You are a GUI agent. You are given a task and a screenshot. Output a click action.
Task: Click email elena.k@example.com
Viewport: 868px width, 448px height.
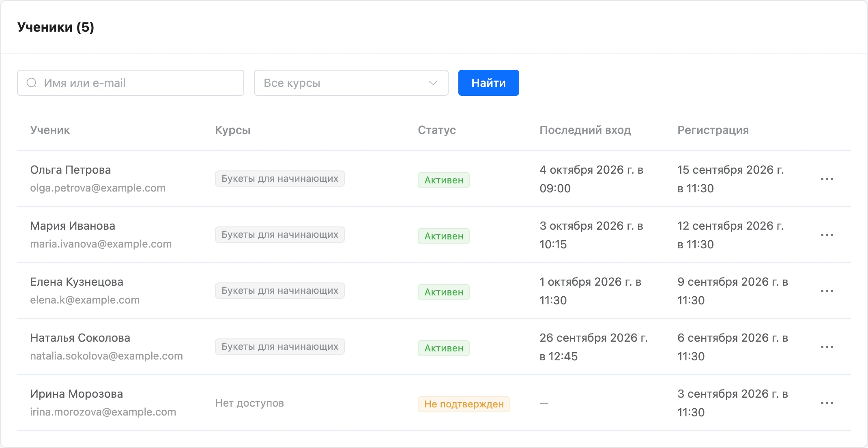pyautogui.click(x=85, y=300)
